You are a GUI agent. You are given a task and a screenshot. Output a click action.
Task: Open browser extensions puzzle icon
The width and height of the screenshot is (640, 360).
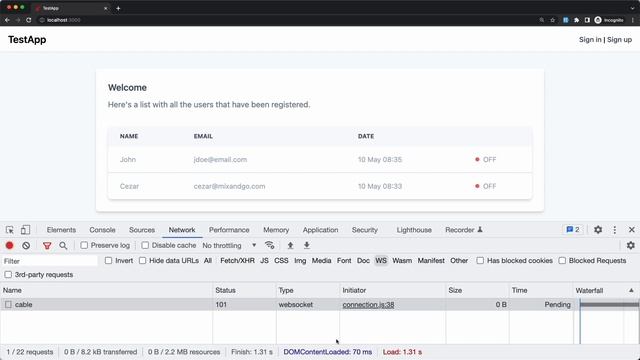pyautogui.click(x=576, y=20)
